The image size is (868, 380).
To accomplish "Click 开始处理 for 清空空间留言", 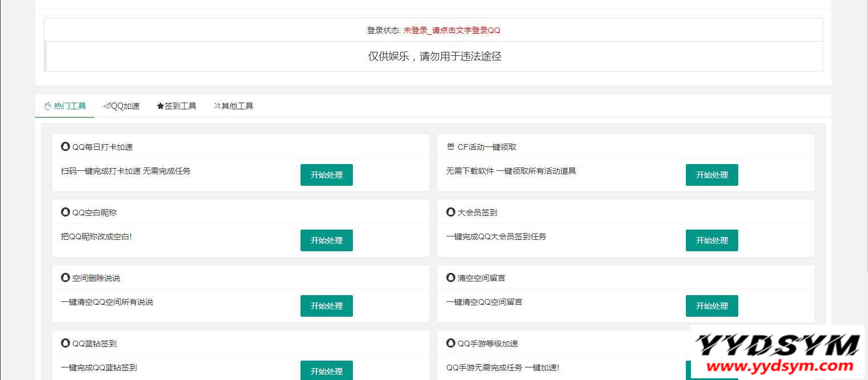I will (x=711, y=306).
